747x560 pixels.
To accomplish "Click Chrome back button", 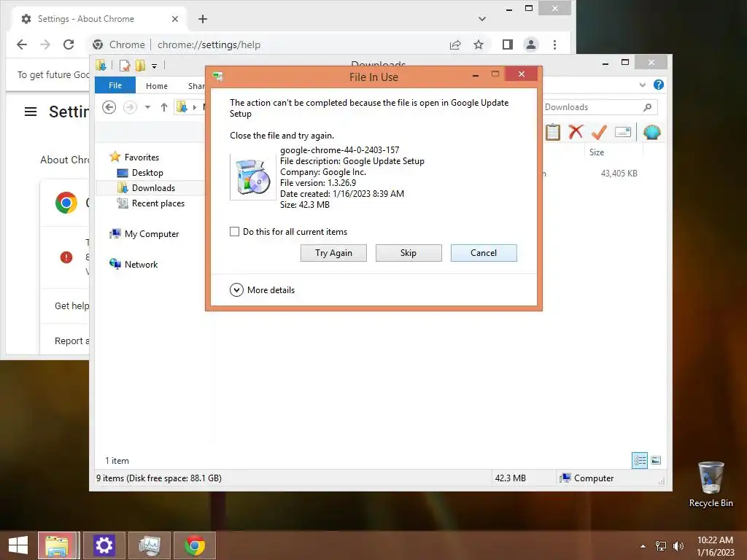I will (x=22, y=44).
